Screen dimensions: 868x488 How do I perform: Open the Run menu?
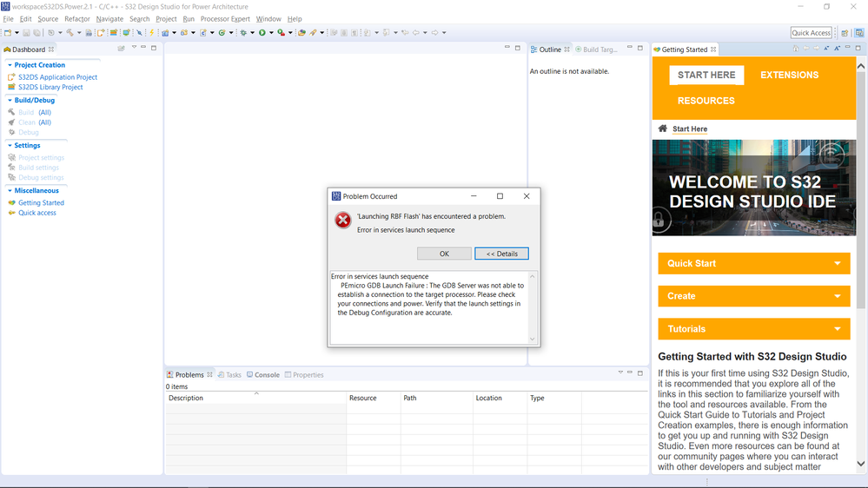coord(189,19)
